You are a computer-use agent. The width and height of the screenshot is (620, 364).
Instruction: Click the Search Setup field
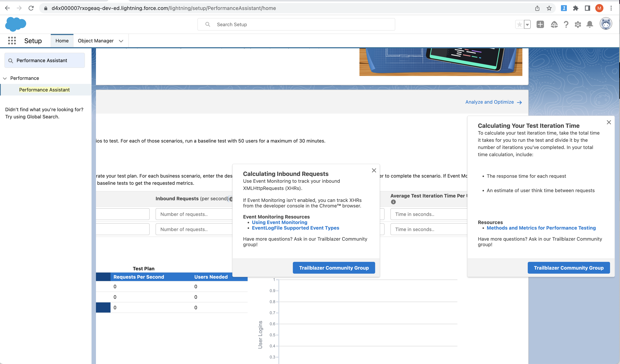(296, 24)
